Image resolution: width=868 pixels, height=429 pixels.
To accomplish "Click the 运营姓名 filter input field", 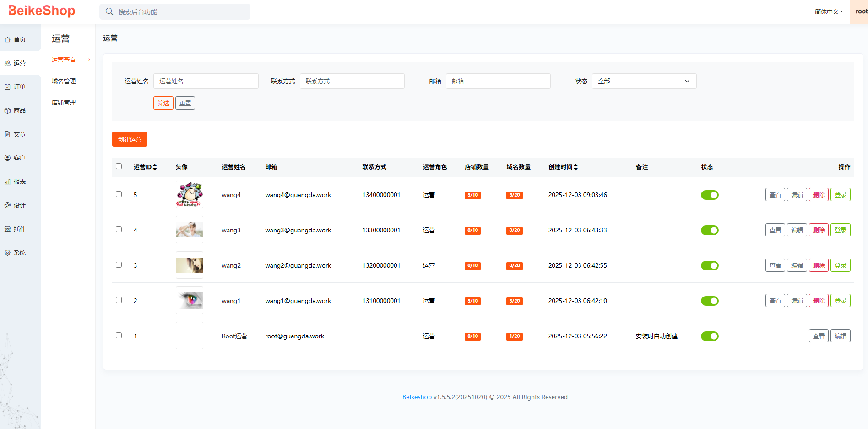I will point(206,81).
